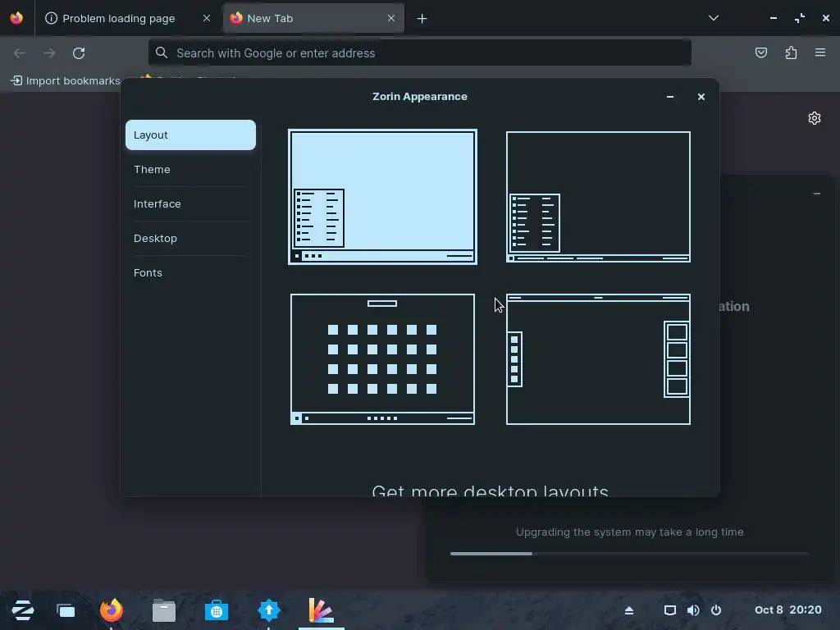Viewport: 840px width, 630px height.
Task: Click Import bookmarks in bookmarks bar
Action: click(x=66, y=81)
